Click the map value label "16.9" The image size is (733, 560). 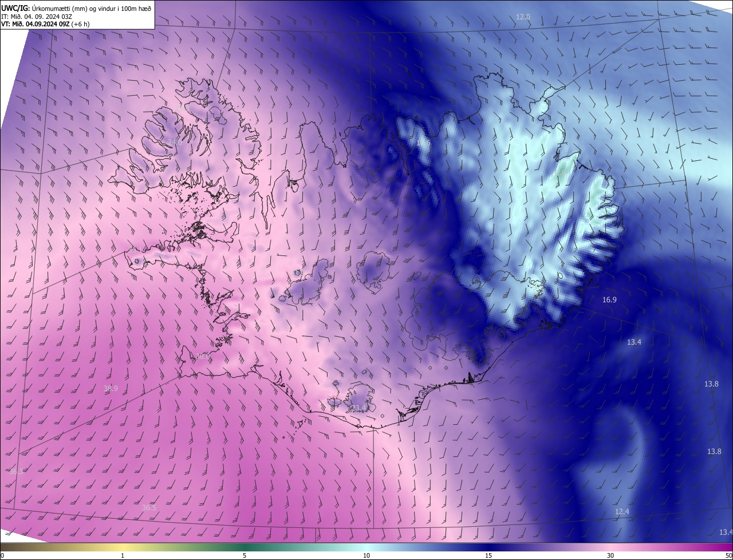click(x=609, y=299)
